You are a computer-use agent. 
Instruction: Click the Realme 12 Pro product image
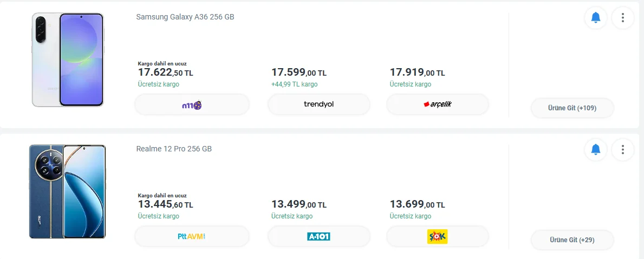68,191
